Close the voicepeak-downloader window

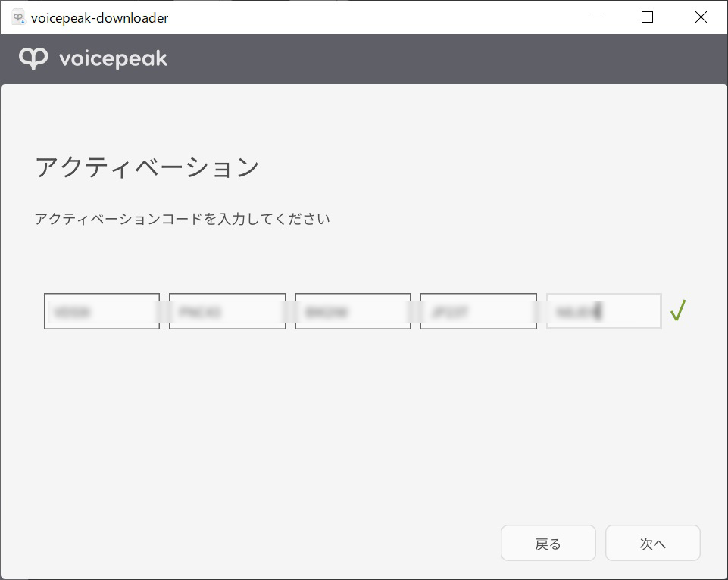pos(701,17)
